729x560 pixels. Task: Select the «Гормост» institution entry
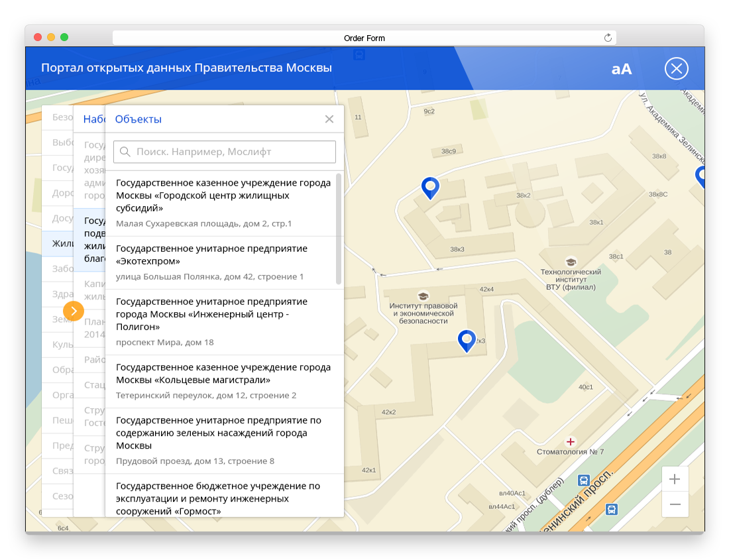[x=223, y=496]
